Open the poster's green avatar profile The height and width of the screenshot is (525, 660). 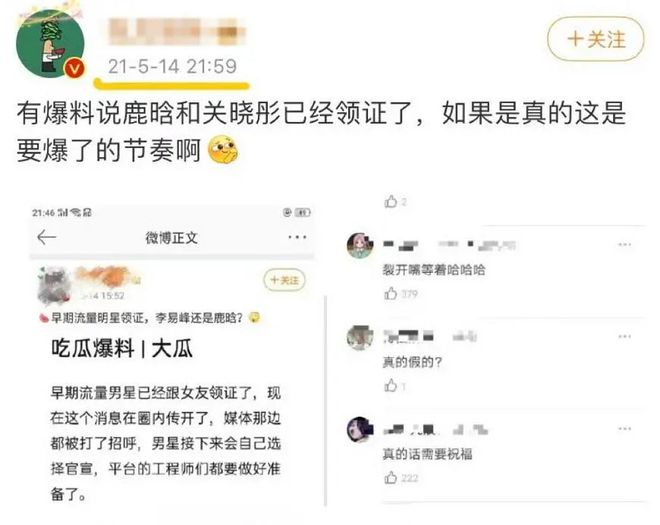(x=50, y=43)
